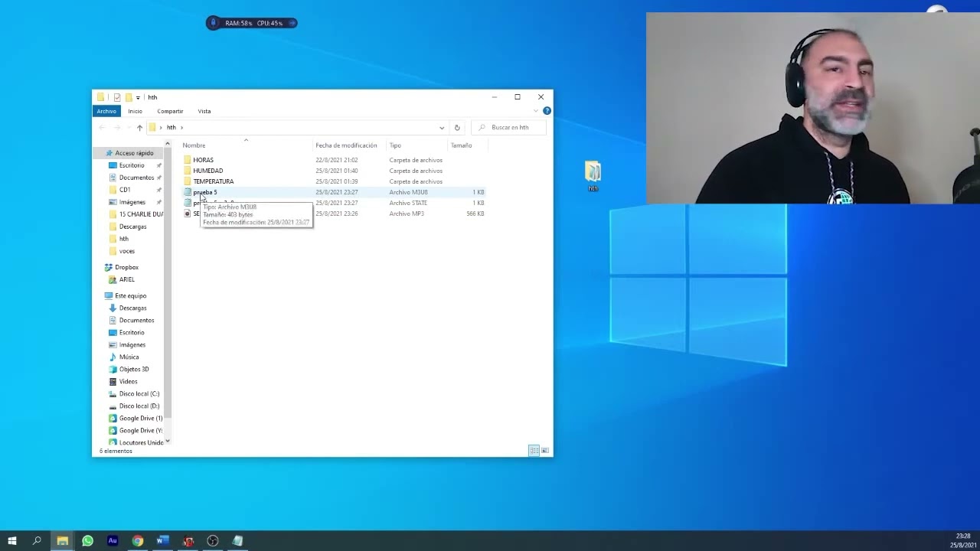The height and width of the screenshot is (551, 980).
Task: Click New folder icon in title bar
Action: coord(128,97)
